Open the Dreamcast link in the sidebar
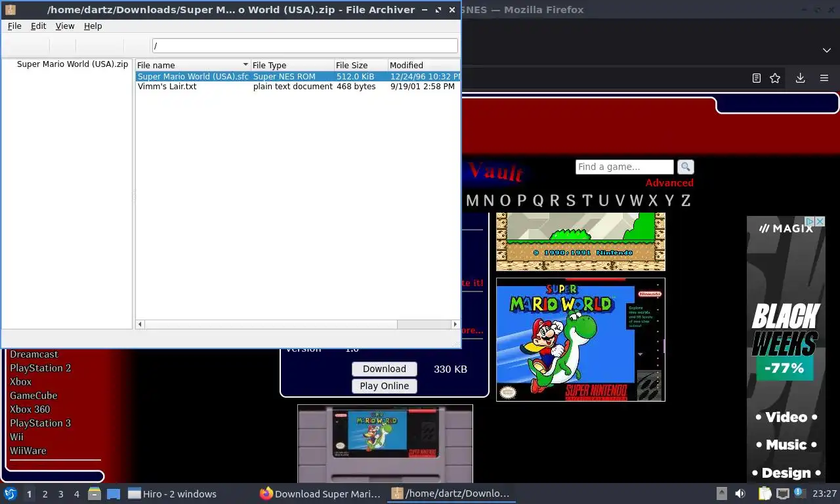Viewport: 840px width, 504px height. click(x=34, y=354)
